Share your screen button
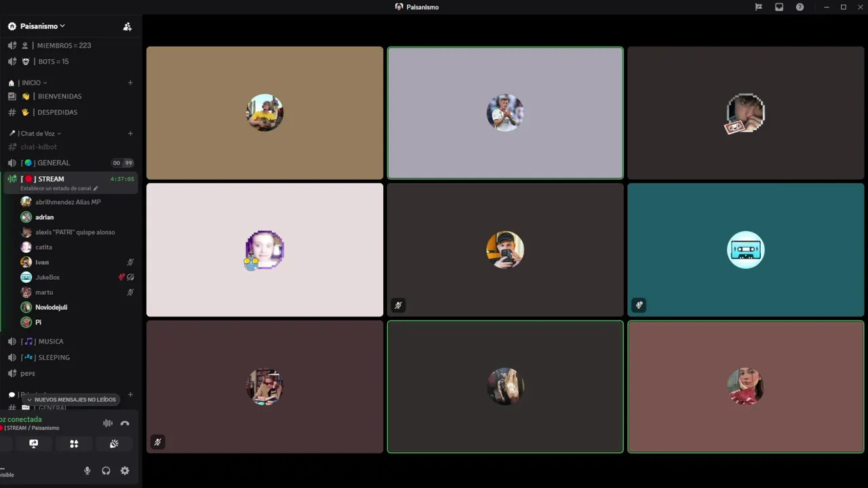 tap(34, 444)
